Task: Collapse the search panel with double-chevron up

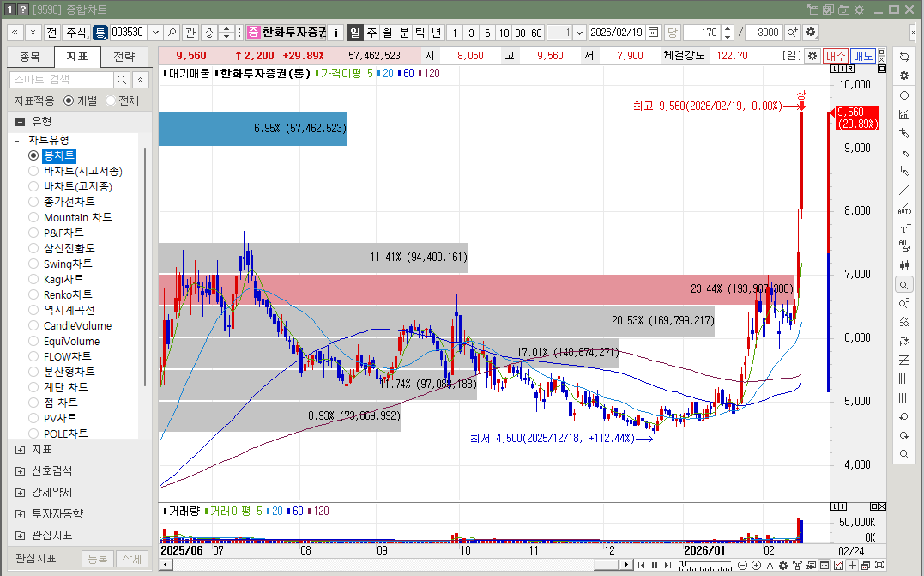Action: 140,80
